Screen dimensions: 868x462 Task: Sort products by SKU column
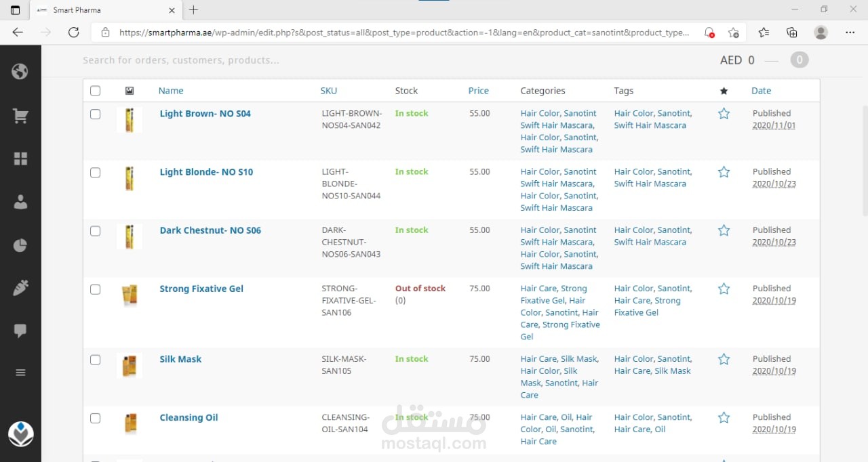(328, 91)
